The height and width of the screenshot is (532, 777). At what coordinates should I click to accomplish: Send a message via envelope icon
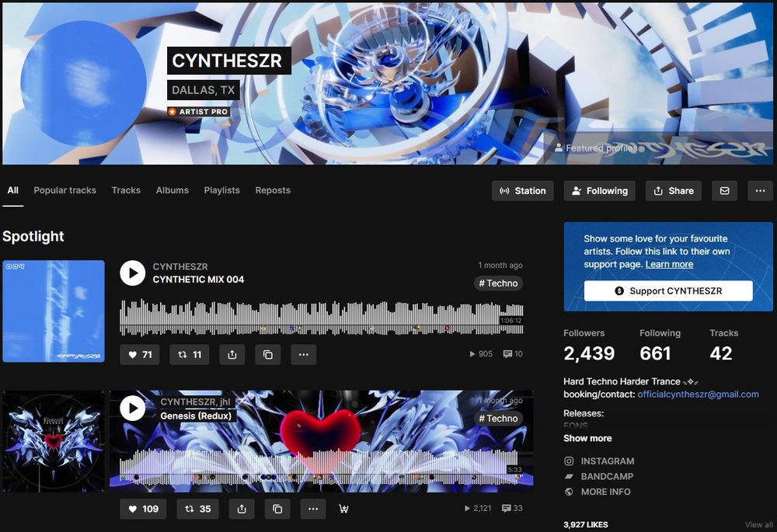[x=724, y=191]
